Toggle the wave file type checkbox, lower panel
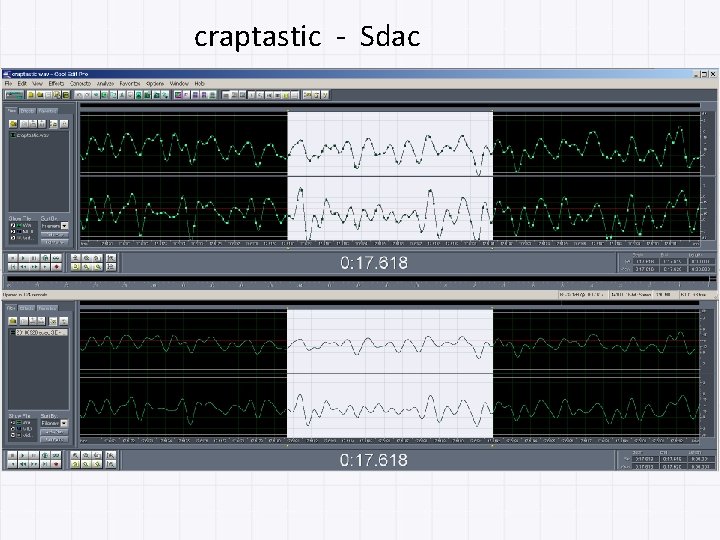 click(13, 422)
